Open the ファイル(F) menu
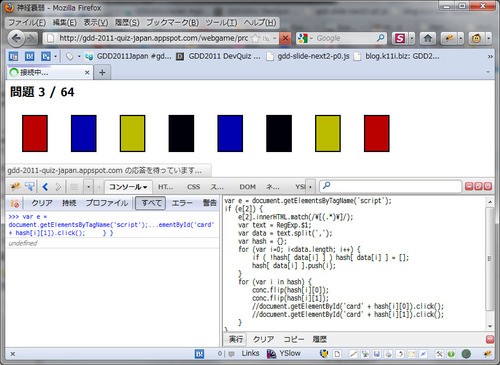The height and width of the screenshot is (365, 500). pyautogui.click(x=27, y=23)
